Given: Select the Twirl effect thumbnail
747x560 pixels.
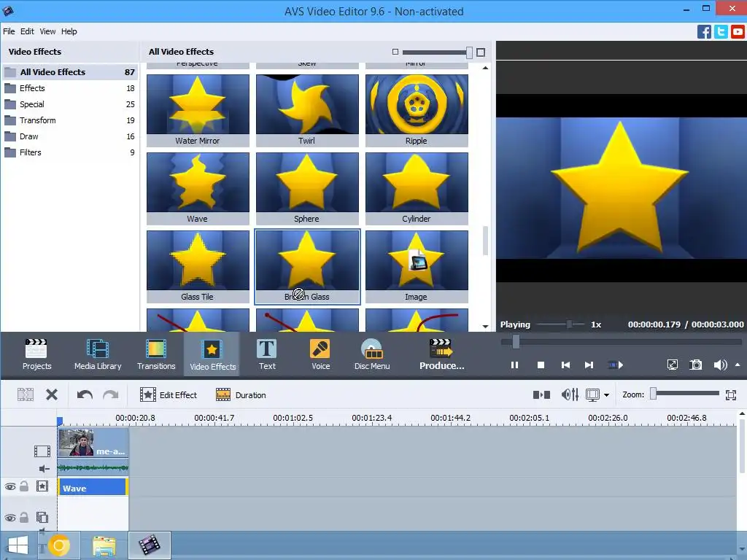Looking at the screenshot, I should 307,110.
